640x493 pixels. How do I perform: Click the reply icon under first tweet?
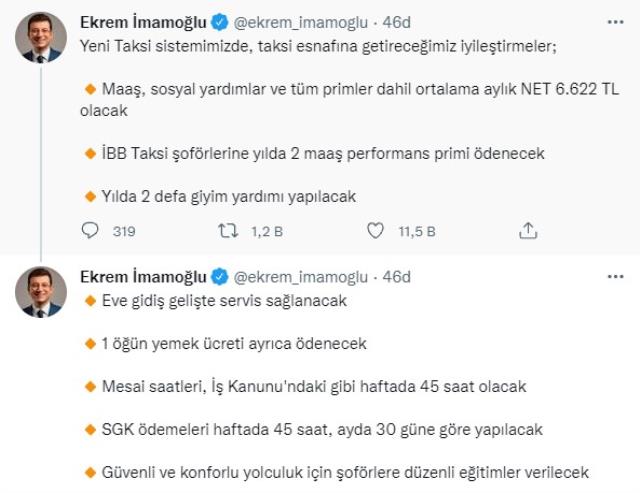[91, 232]
